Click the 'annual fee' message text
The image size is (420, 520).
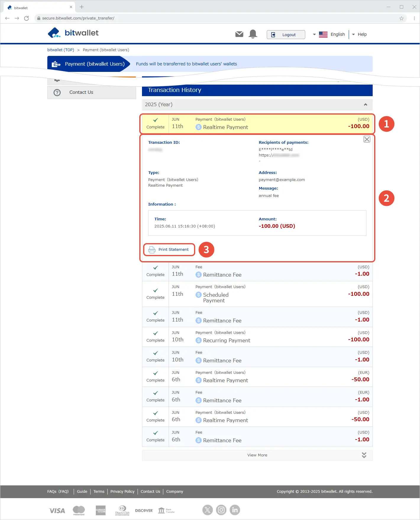coord(269,196)
